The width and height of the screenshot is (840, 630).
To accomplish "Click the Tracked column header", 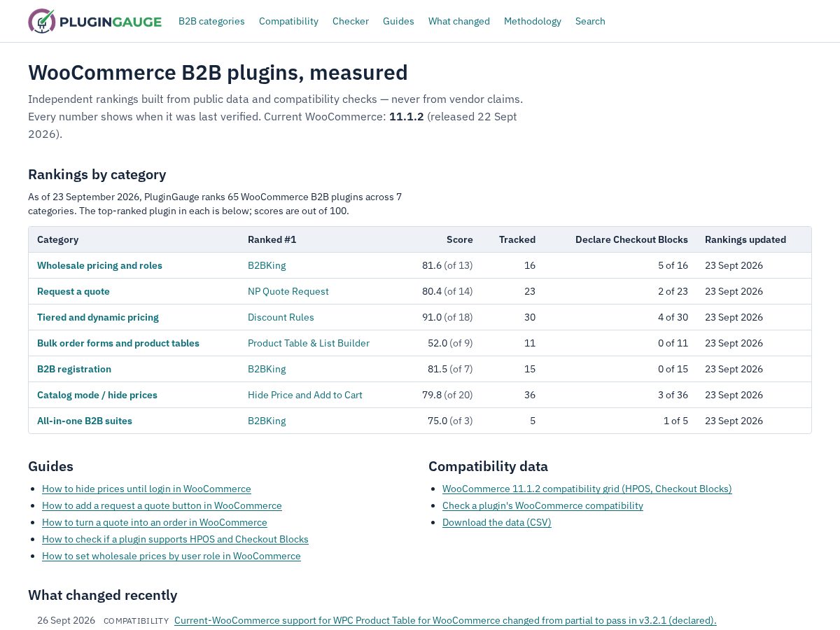I will [517, 239].
